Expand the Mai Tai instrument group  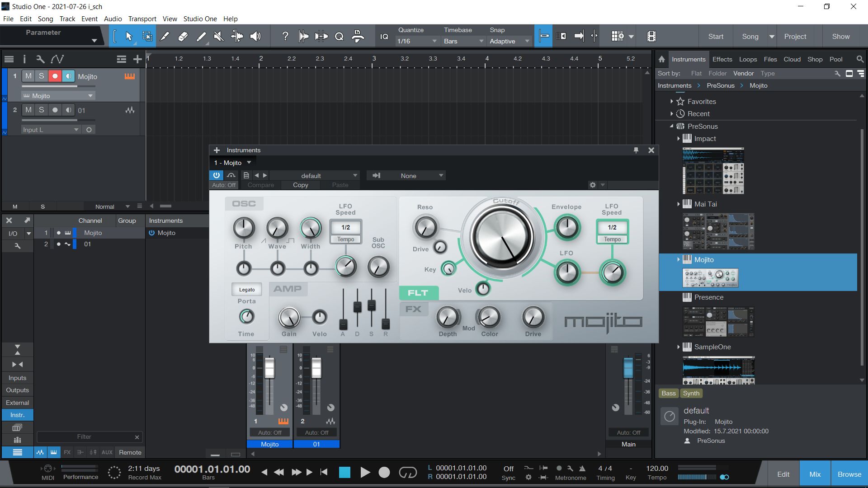[x=677, y=204]
